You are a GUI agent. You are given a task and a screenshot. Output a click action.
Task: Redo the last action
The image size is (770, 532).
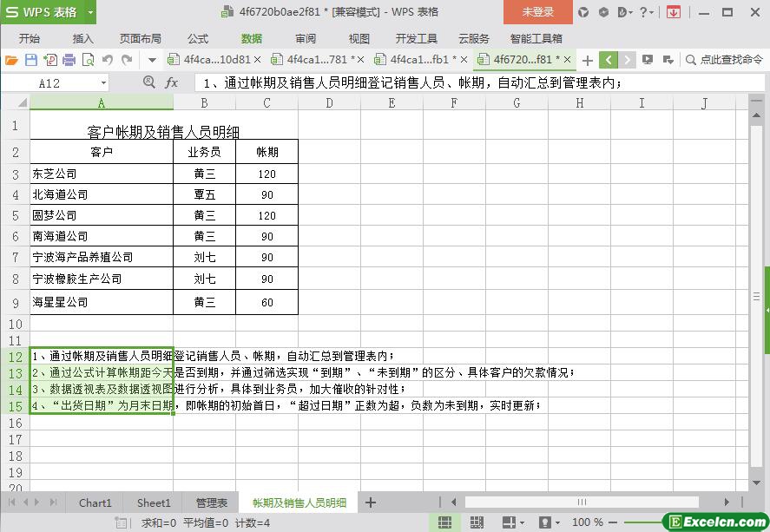click(127, 60)
